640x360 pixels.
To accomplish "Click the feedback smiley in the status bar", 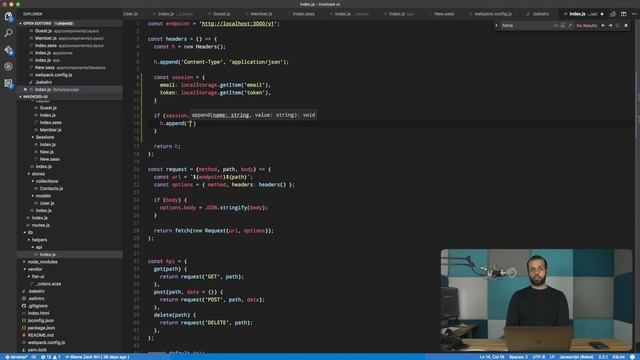I will [632, 357].
